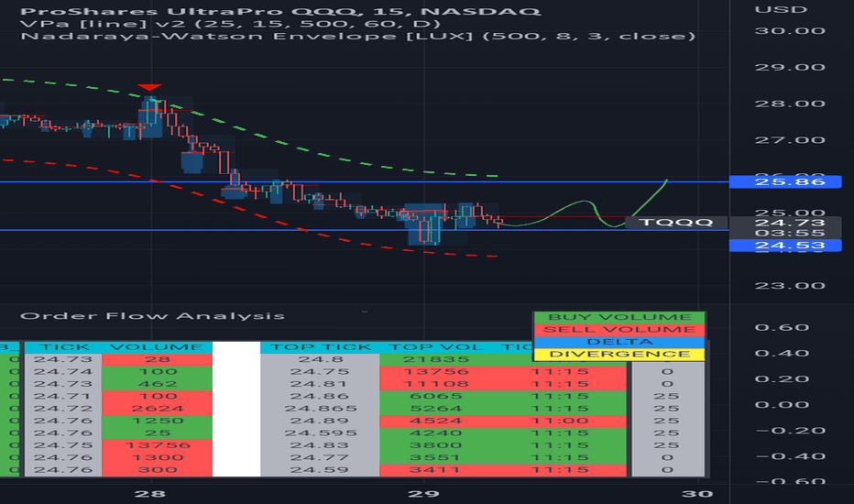Open the VPa [line] v2 indicator label
Image resolution: width=854 pixels, height=504 pixels.
point(230,24)
